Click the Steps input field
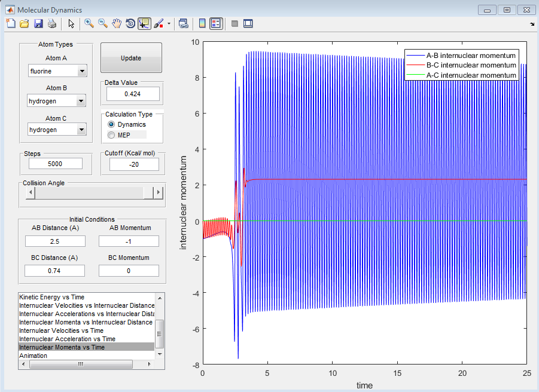Image resolution: width=539 pixels, height=392 pixels. pos(55,164)
